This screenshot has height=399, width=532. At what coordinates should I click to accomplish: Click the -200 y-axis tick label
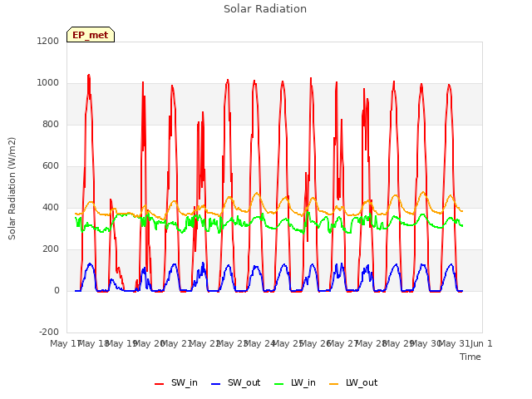pyautogui.click(x=49, y=332)
